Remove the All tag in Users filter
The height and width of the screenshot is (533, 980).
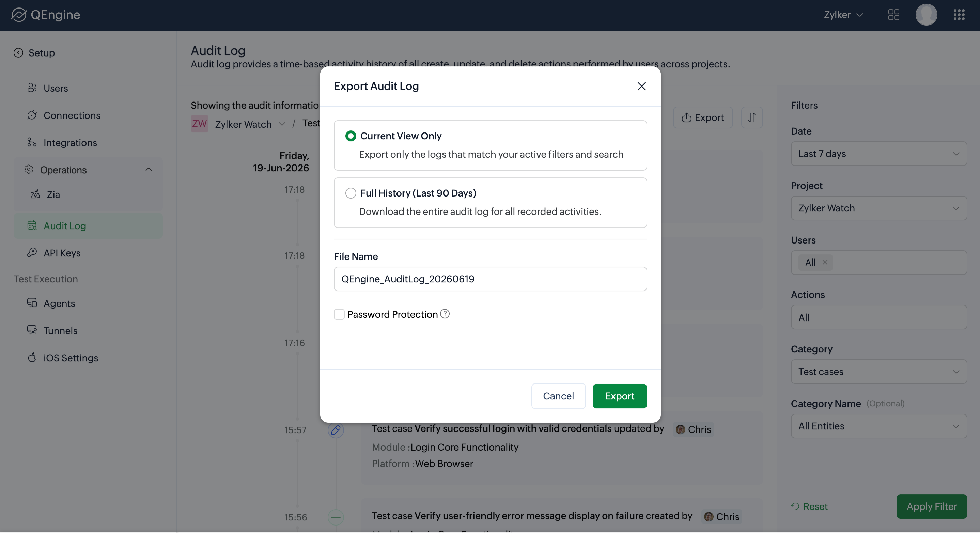tap(825, 262)
